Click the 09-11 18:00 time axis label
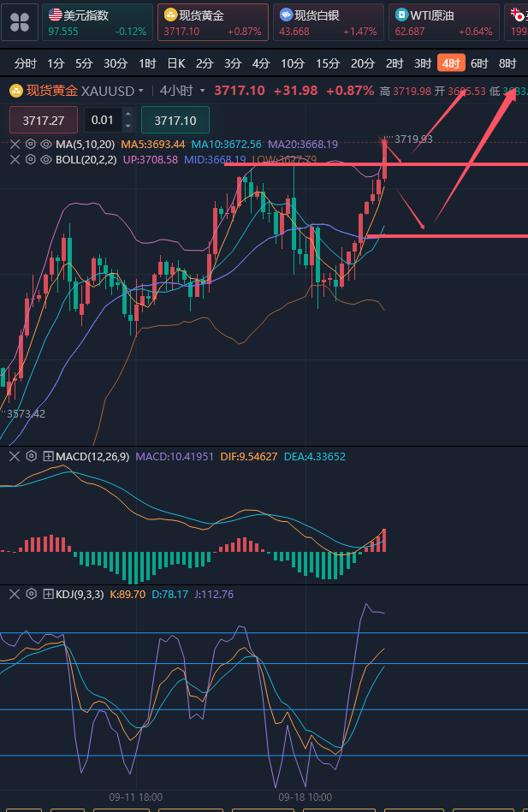This screenshot has width=528, height=812. (x=136, y=797)
